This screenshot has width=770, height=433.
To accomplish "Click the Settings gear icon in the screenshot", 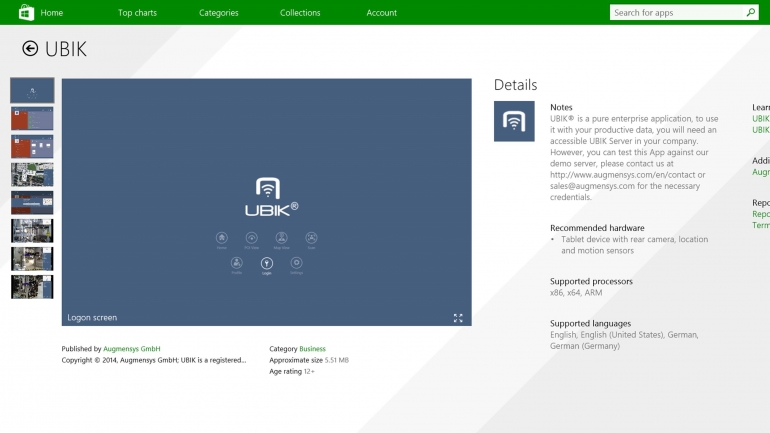I will coord(297,263).
